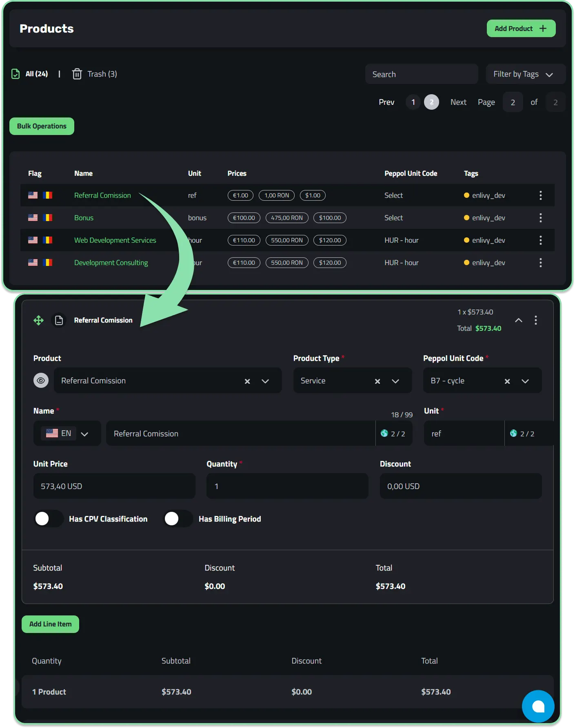
Task: Go to page 1
Action: tap(413, 102)
